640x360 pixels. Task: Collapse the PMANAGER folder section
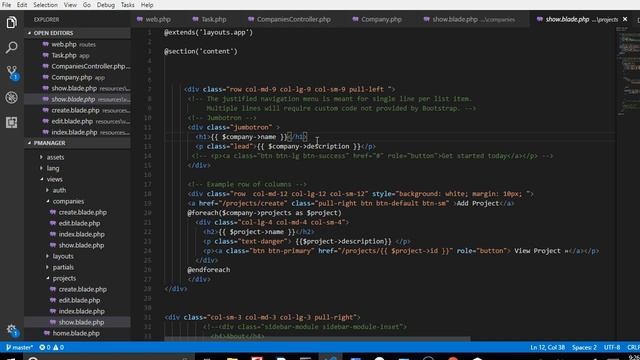click(77, 143)
